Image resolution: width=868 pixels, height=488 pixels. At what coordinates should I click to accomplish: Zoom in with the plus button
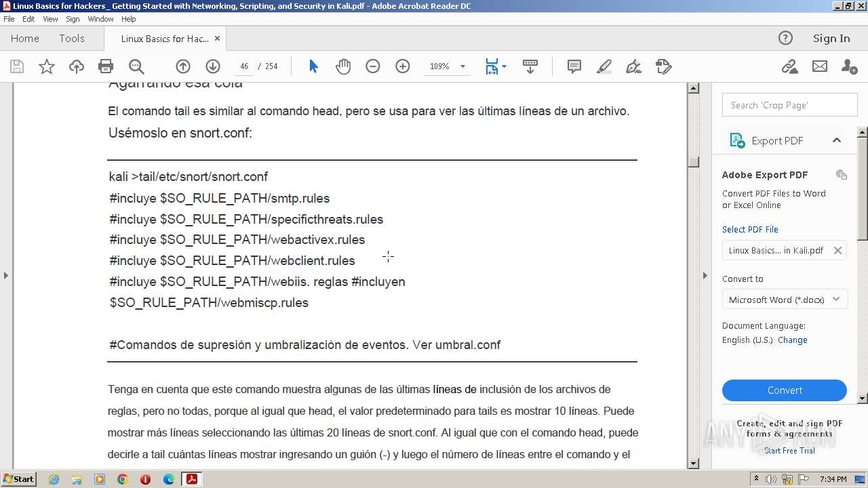403,66
